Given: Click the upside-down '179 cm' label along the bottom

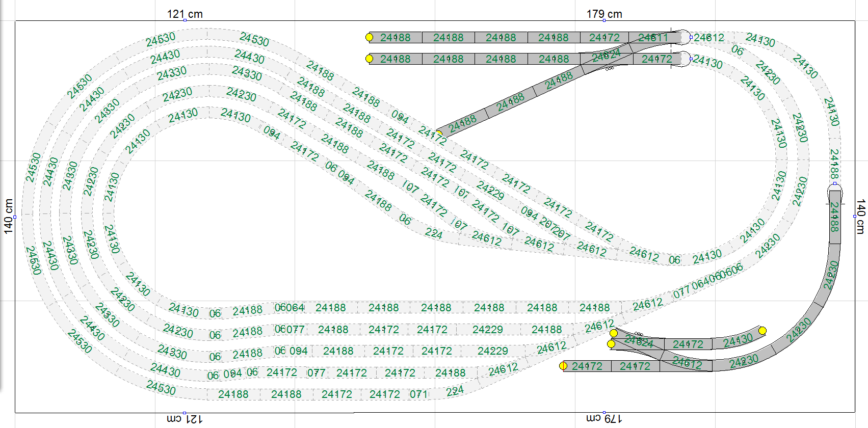Looking at the screenshot, I should (604, 419).
